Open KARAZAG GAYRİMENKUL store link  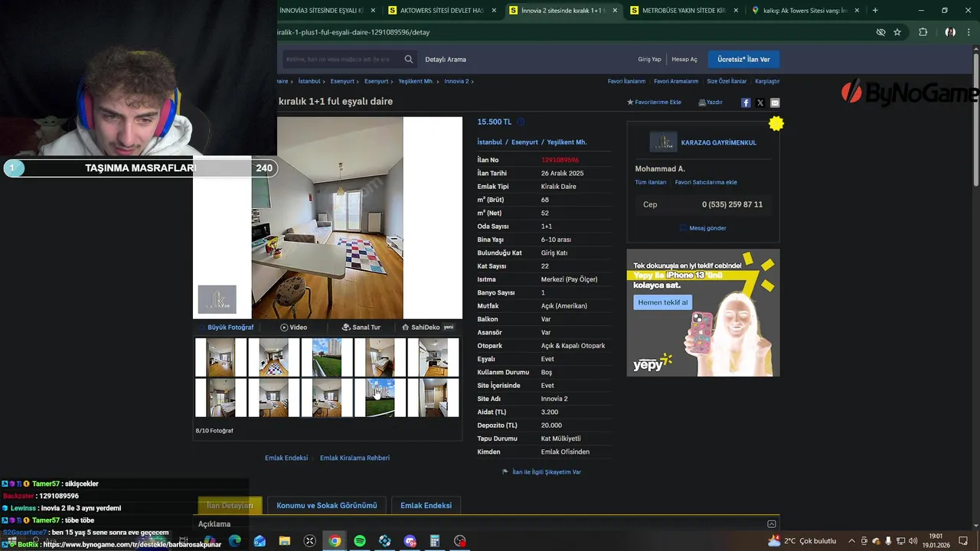pos(718,142)
